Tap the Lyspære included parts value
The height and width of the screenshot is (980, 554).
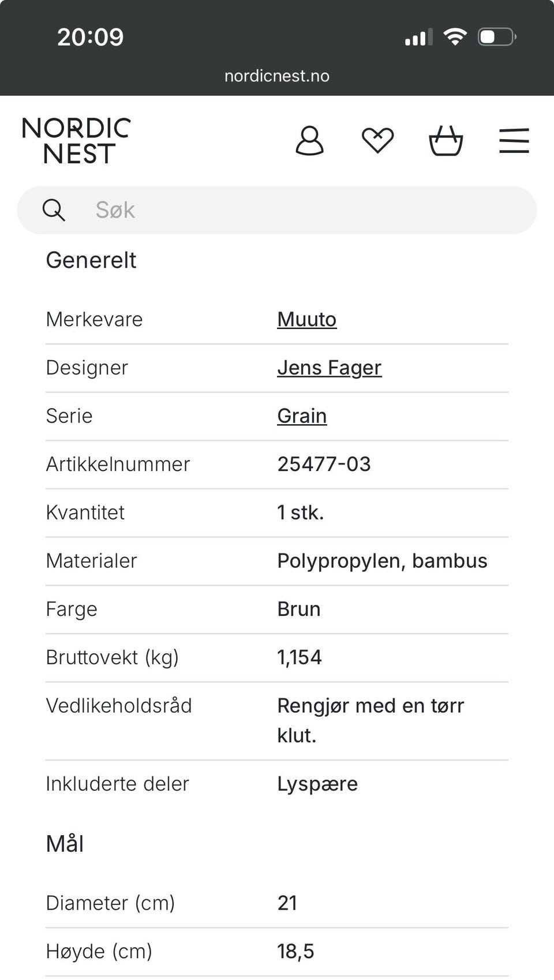click(317, 784)
